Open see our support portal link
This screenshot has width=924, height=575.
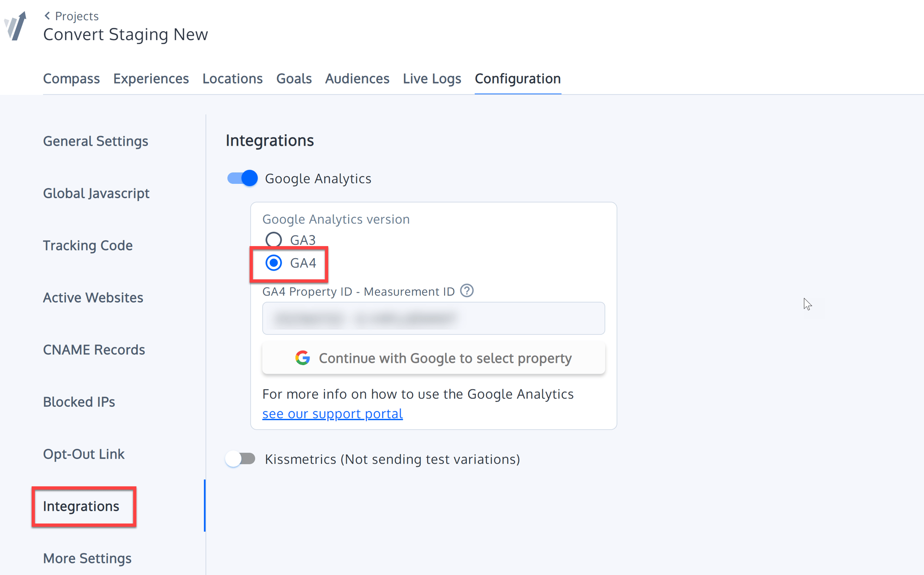click(x=332, y=413)
